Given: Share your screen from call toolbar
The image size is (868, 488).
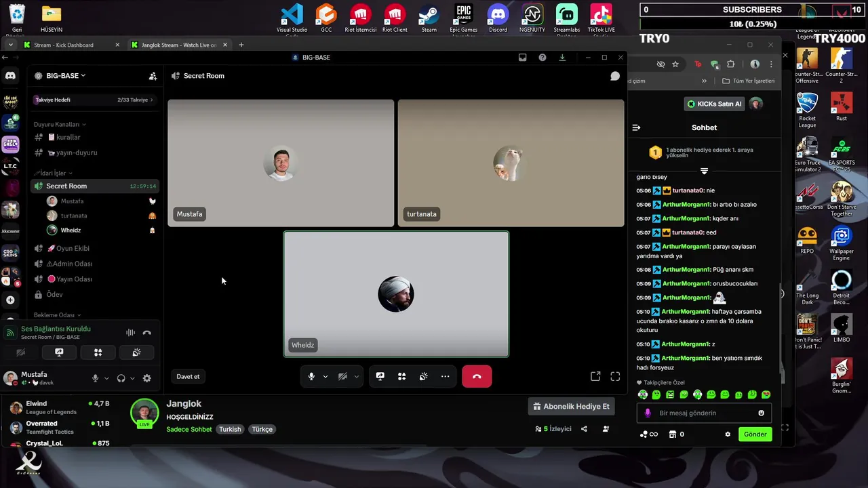Looking at the screenshot, I should pyautogui.click(x=380, y=376).
